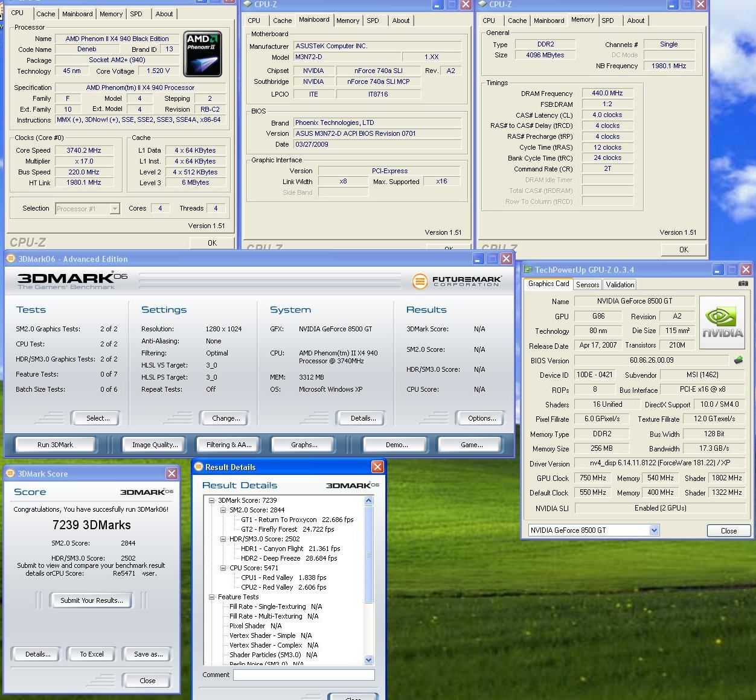Viewport: 756px width, 700px height.
Task: Launch the Demo... button
Action: pos(397,445)
